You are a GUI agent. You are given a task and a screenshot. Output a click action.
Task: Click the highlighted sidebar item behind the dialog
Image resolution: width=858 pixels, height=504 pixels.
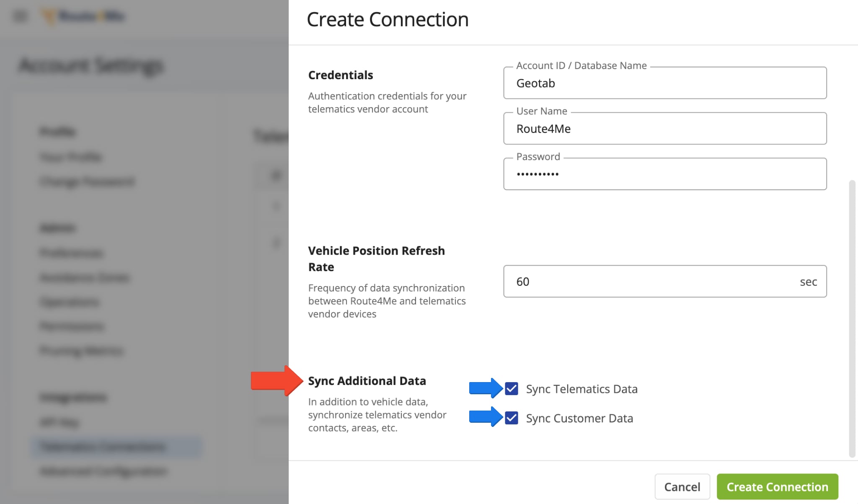pos(116,447)
